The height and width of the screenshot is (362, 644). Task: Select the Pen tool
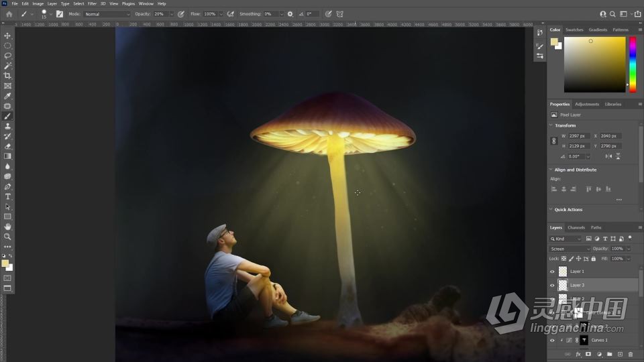(x=7, y=186)
